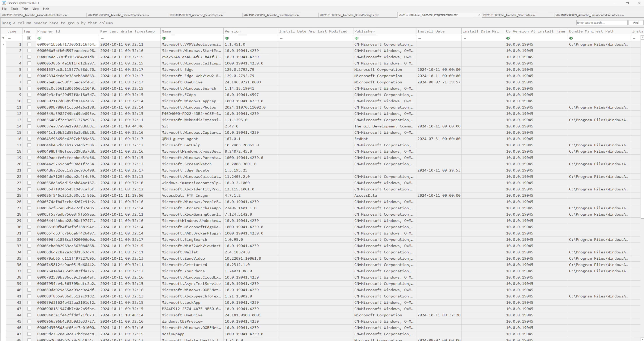
Task: Click the Program Id filter operator icon
Action: click(39, 38)
